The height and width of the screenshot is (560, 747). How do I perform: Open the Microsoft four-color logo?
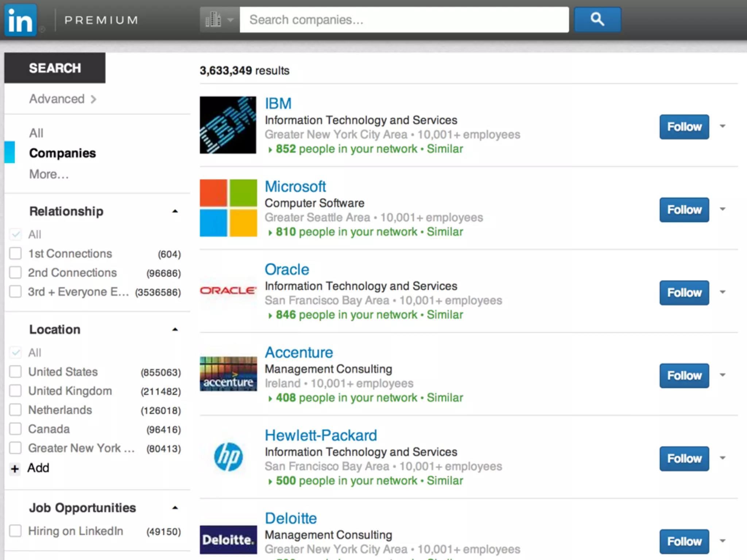(x=228, y=208)
